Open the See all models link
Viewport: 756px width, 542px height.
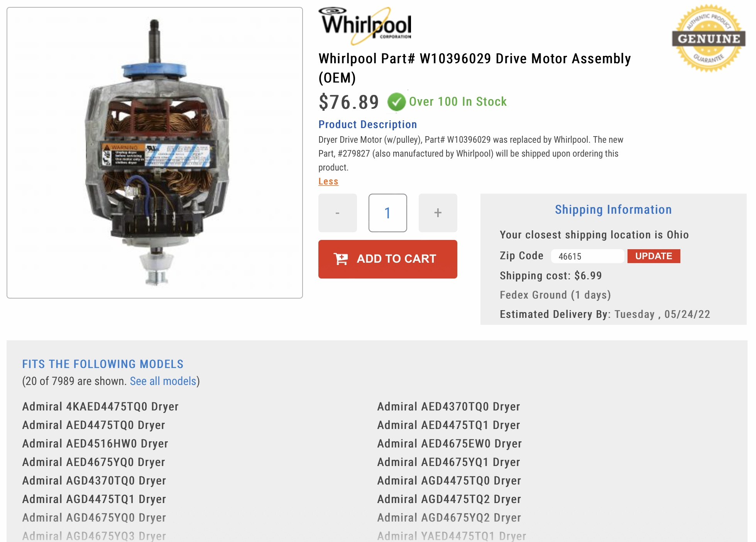pyautogui.click(x=163, y=381)
